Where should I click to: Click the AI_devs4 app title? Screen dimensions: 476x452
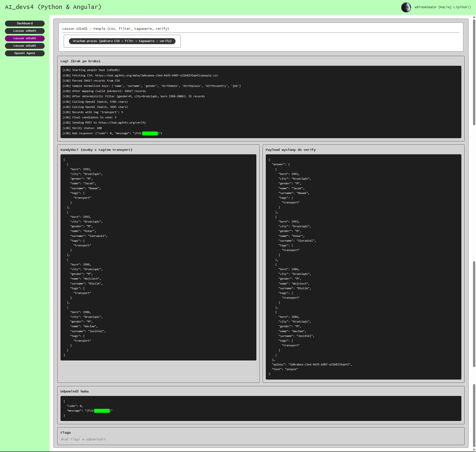click(x=53, y=7)
